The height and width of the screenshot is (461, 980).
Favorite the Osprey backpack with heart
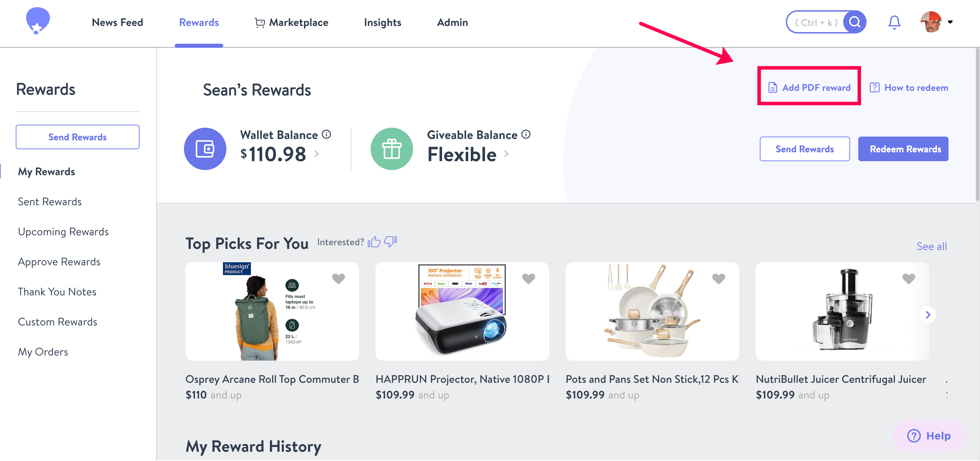tap(338, 279)
